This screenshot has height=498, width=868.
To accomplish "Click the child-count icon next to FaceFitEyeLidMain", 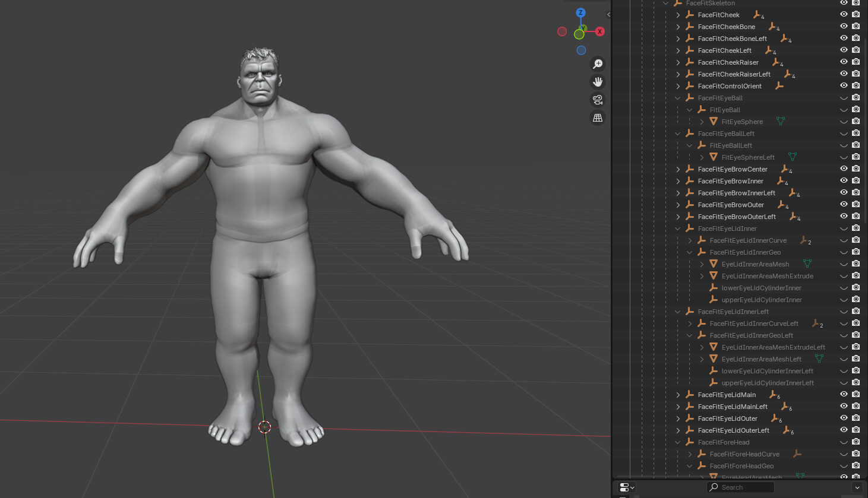I will [775, 395].
